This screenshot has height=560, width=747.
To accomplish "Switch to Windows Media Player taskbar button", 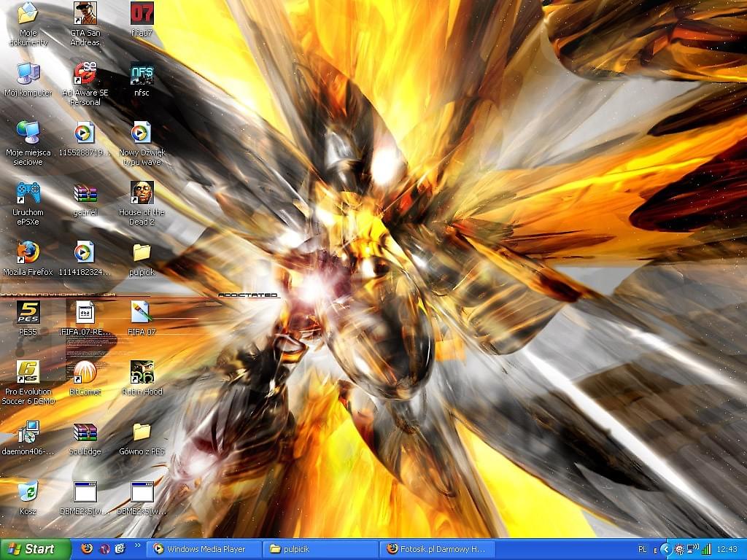I will pyautogui.click(x=204, y=549).
